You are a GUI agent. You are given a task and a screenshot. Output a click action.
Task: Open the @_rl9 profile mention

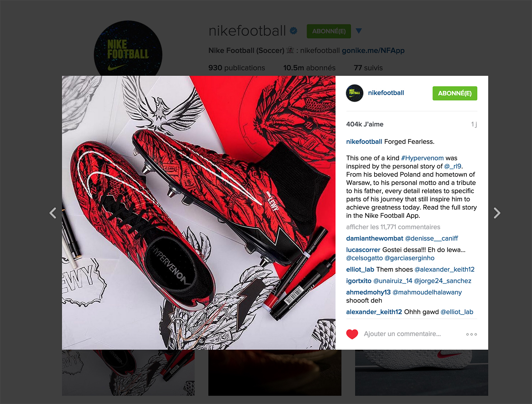point(453,166)
